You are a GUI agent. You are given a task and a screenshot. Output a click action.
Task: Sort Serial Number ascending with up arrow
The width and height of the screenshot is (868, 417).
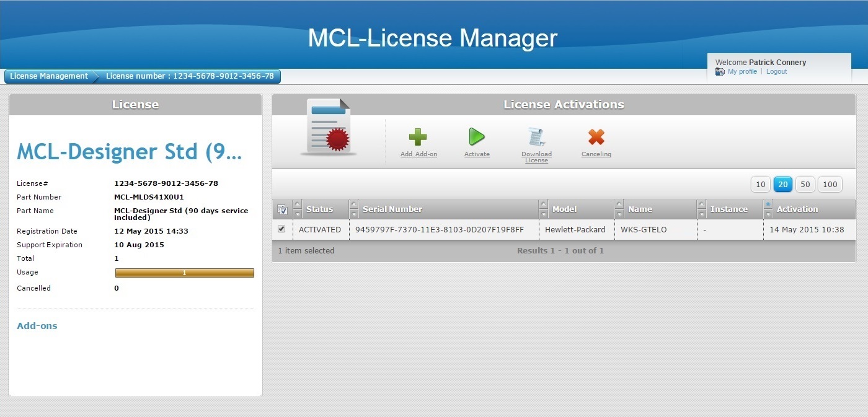pos(353,204)
